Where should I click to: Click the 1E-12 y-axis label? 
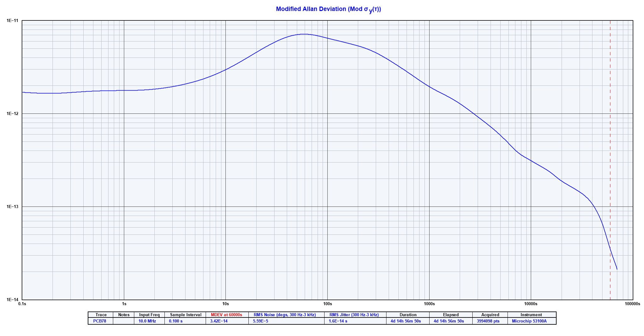pyautogui.click(x=13, y=113)
